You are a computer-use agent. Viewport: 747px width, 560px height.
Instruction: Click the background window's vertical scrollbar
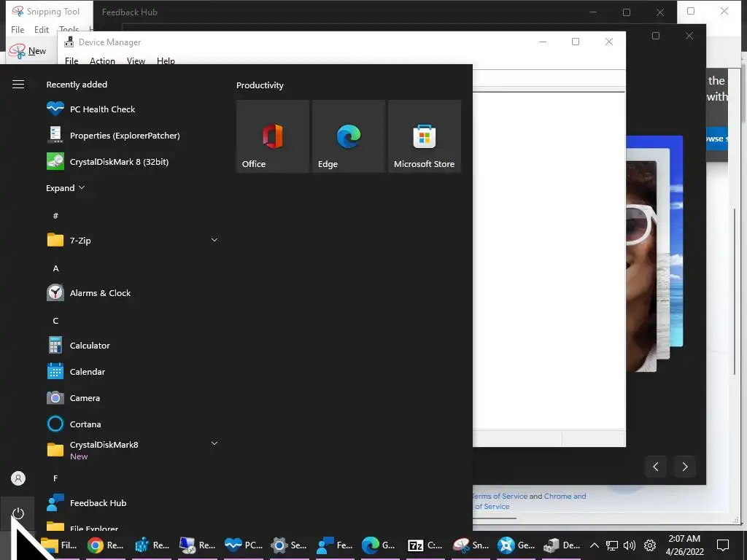pos(735,290)
